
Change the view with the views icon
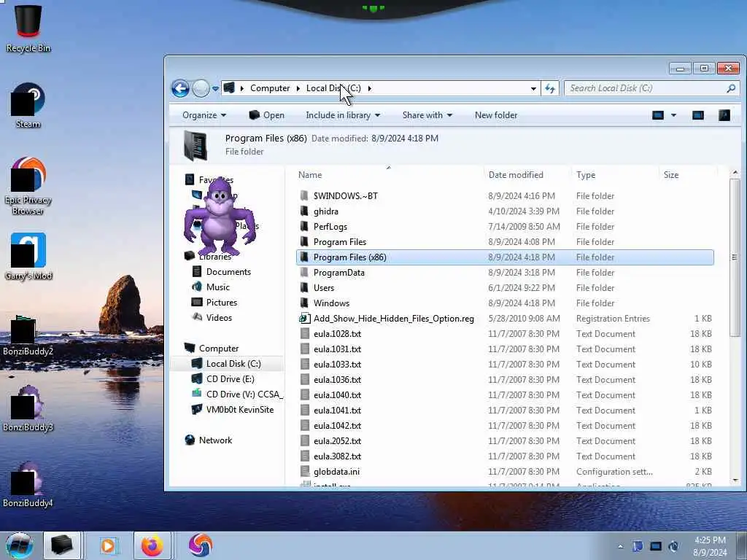tap(658, 115)
